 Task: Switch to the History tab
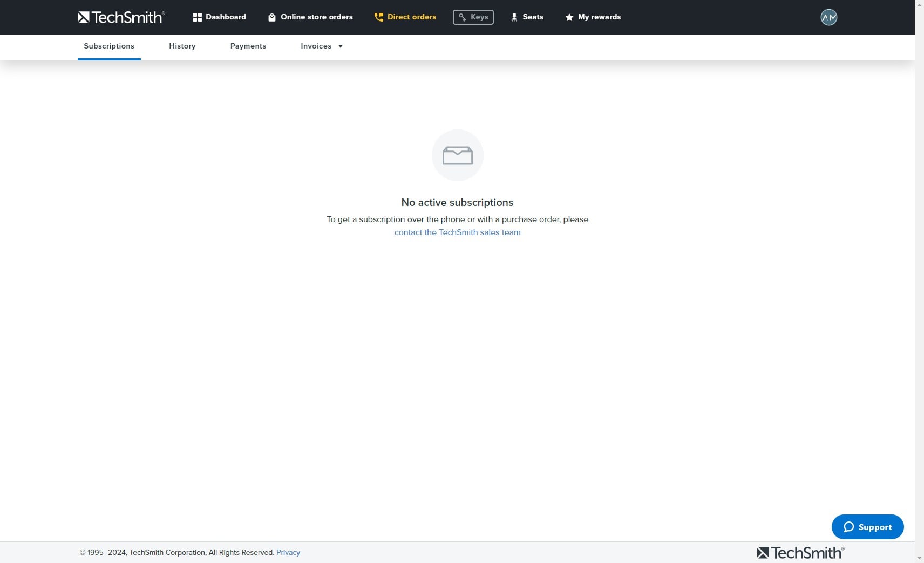pyautogui.click(x=182, y=46)
